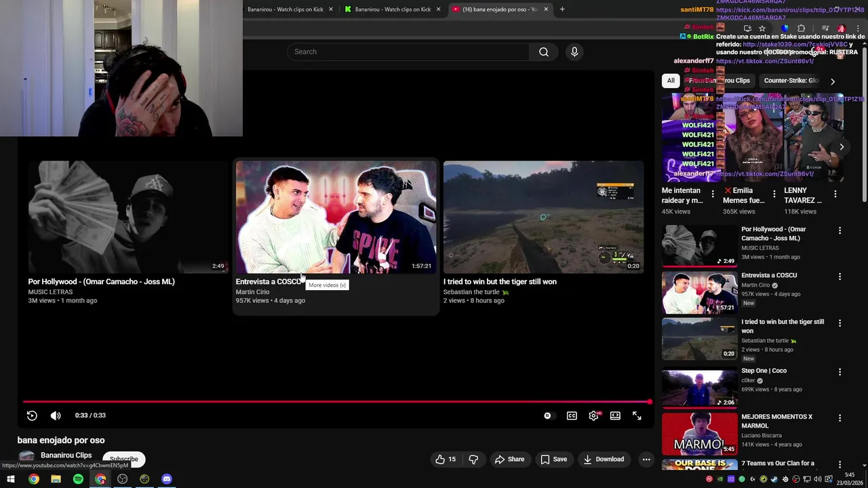This screenshot has height=488, width=868.
Task: Open the Share dialog for the video
Action: pyautogui.click(x=509, y=459)
